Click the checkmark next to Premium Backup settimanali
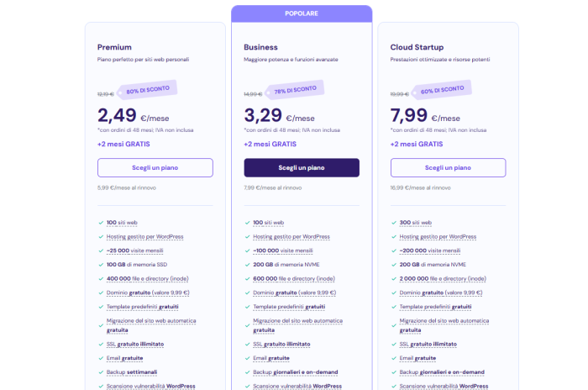The height and width of the screenshot is (390, 588). [101, 372]
